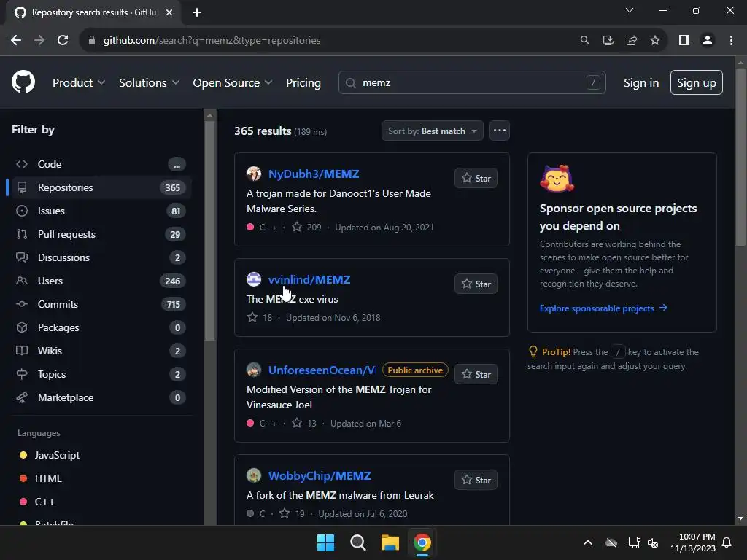
Task: Open the WobbyChip/MEMZ repository link
Action: (320, 475)
